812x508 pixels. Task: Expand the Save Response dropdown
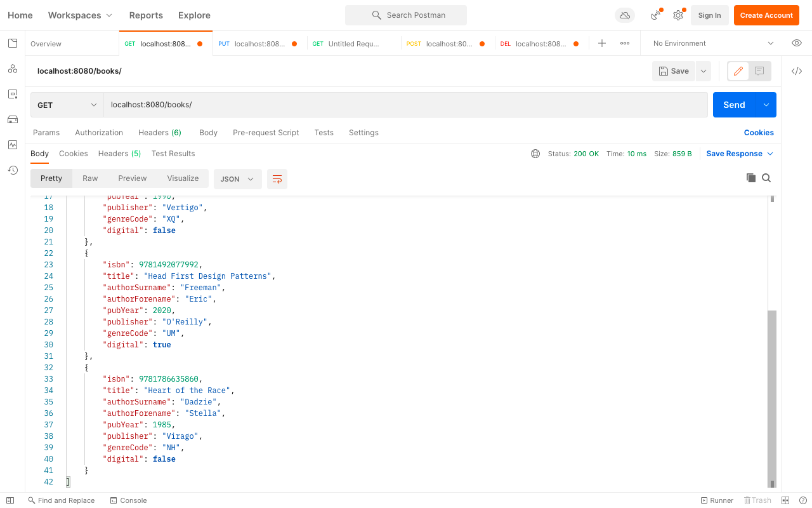[x=740, y=154]
